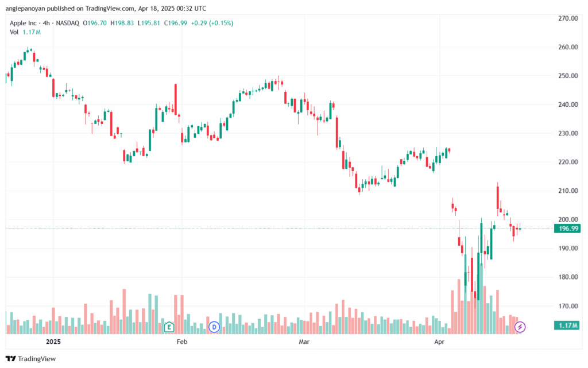
Task: Select the Apple Inc symbol title
Action: (23, 23)
